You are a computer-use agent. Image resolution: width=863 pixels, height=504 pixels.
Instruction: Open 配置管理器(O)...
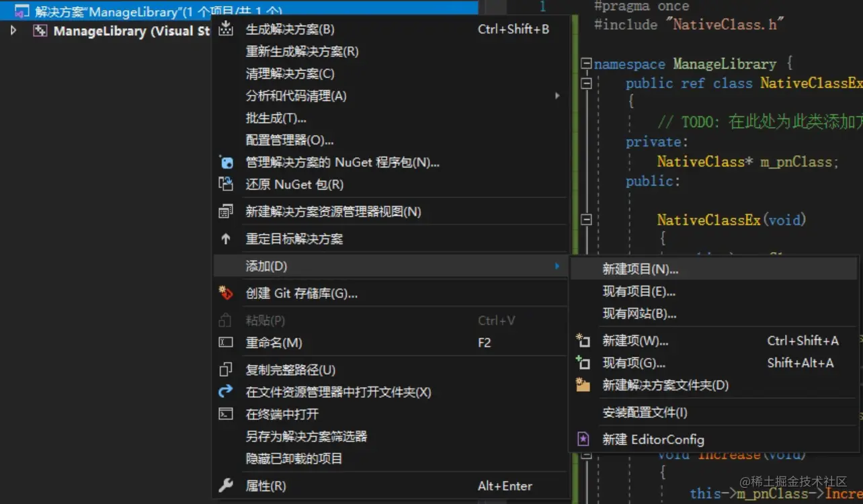tap(390, 140)
